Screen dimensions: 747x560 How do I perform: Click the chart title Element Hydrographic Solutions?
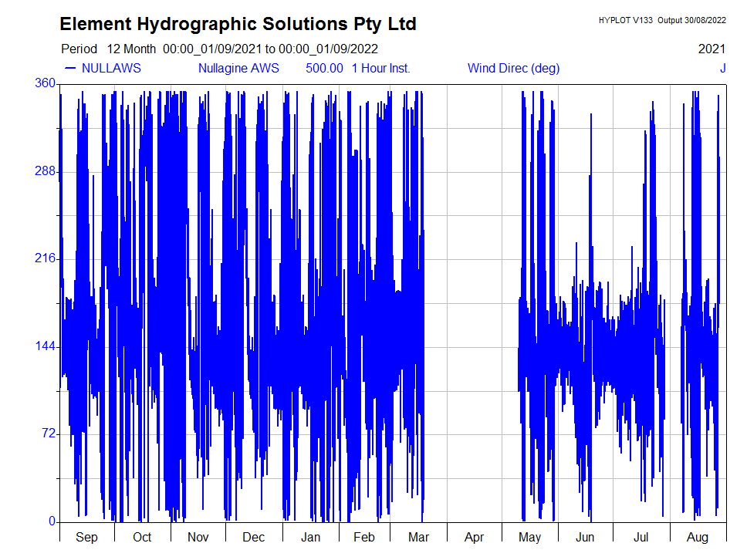[x=238, y=24]
